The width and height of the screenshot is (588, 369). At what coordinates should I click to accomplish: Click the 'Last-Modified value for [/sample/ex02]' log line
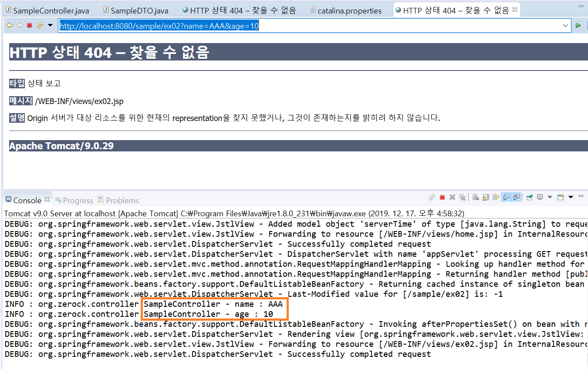coord(253,294)
